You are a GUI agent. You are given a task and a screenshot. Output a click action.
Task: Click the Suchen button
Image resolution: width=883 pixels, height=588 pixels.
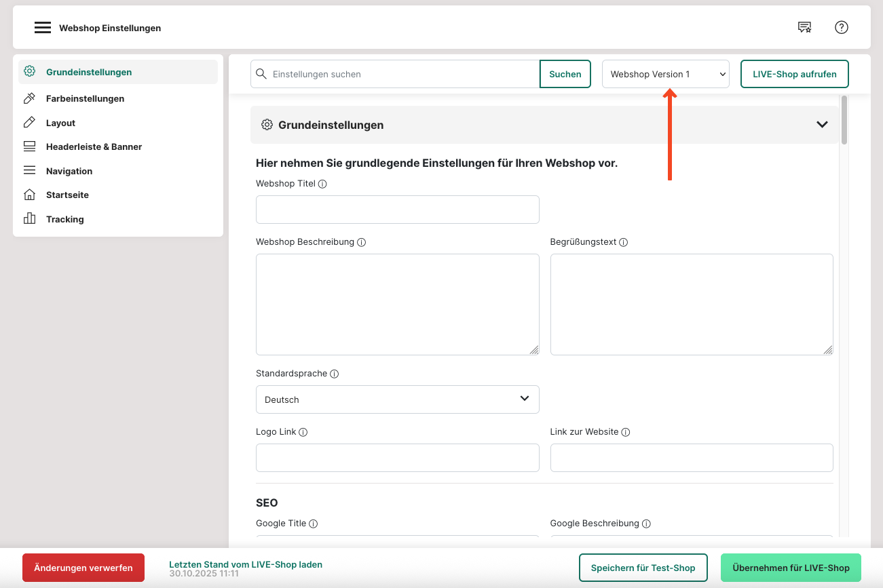coord(565,74)
